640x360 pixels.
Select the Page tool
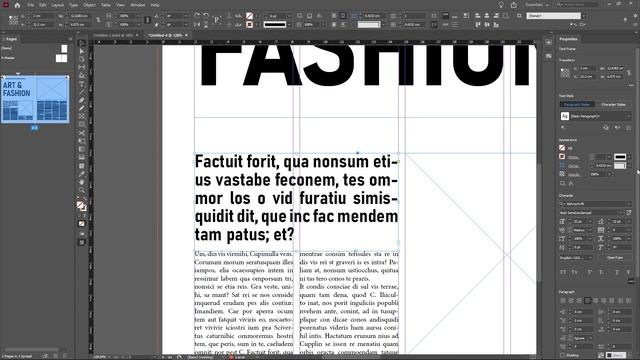coord(82,59)
